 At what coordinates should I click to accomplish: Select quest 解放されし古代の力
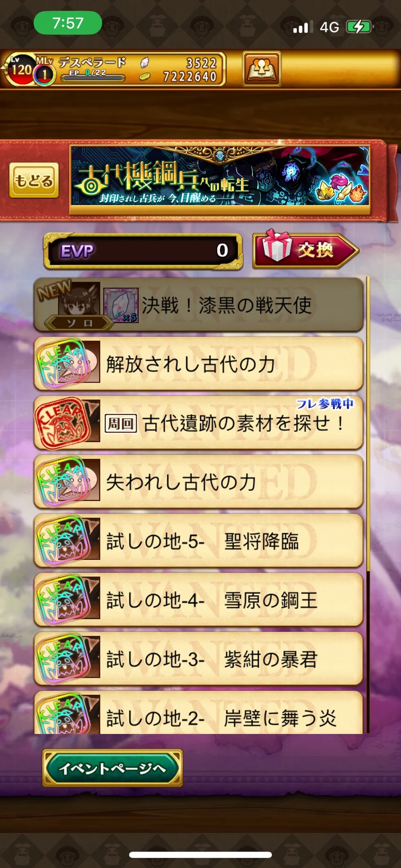click(x=199, y=364)
